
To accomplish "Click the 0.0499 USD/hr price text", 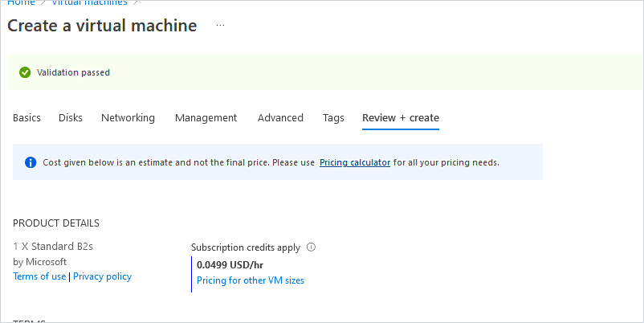I will point(230,265).
